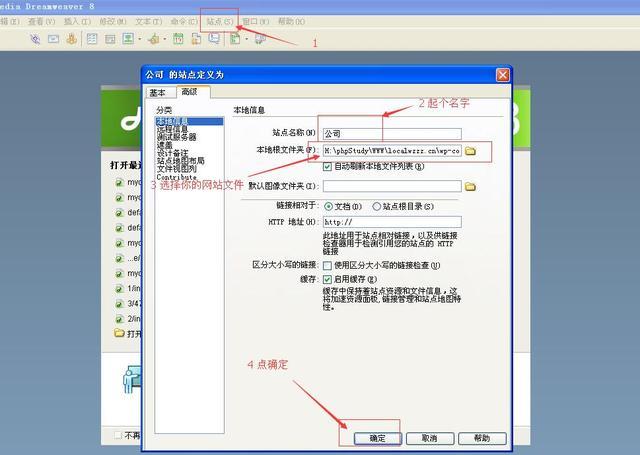The height and width of the screenshot is (455, 640).
Task: Toggle 自动刷新本地文件列表 checkbox
Action: click(x=327, y=166)
